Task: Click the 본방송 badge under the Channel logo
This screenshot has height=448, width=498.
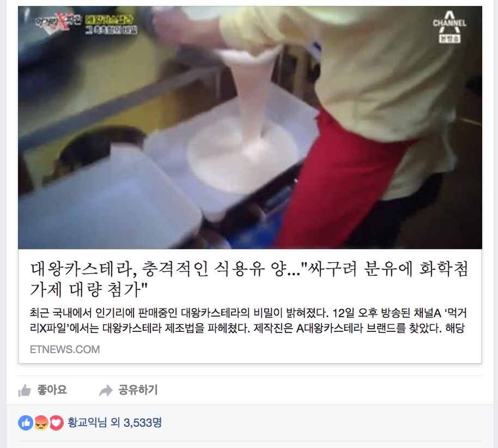Action: point(450,39)
